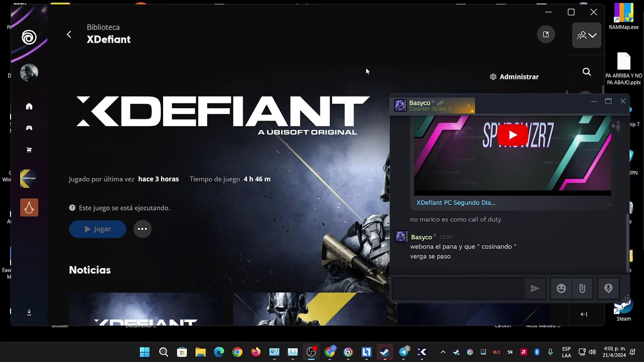Click the Ubisoft Connect swirl logo
Screen dimensions: 644x362
click(x=29, y=37)
